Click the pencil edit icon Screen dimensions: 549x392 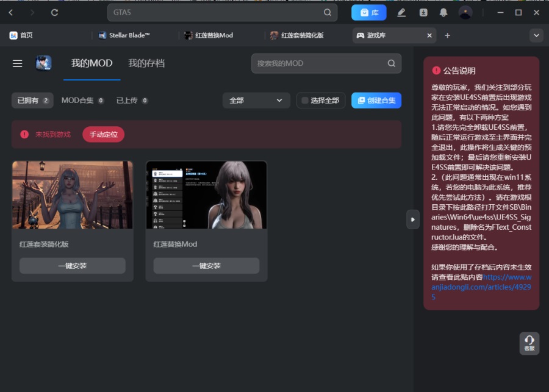click(x=401, y=13)
